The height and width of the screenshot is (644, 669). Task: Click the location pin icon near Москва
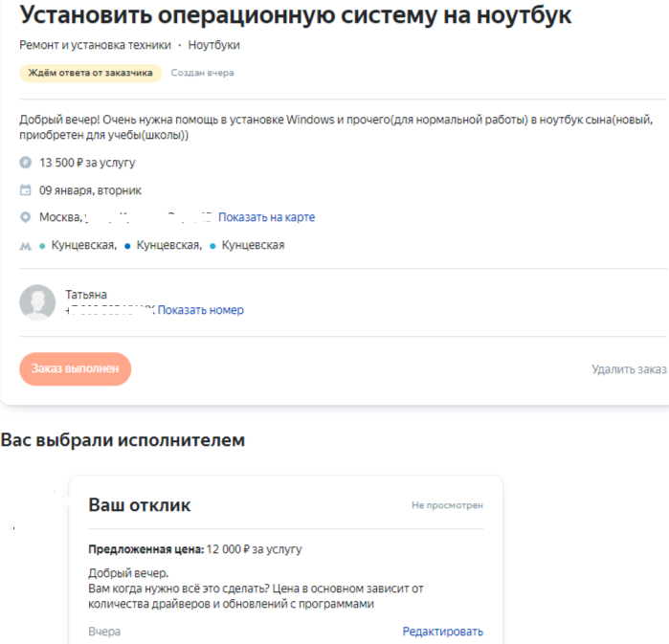[x=26, y=217]
